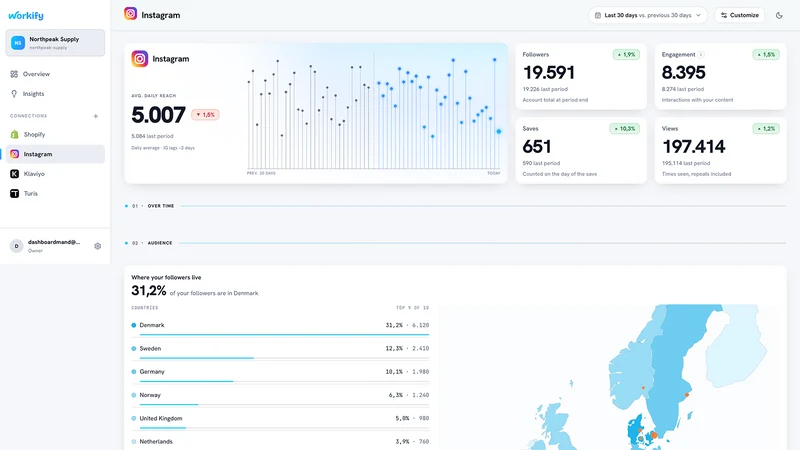This screenshot has width=800, height=450.
Task: Open the Shopify connection
Action: pyautogui.click(x=55, y=135)
